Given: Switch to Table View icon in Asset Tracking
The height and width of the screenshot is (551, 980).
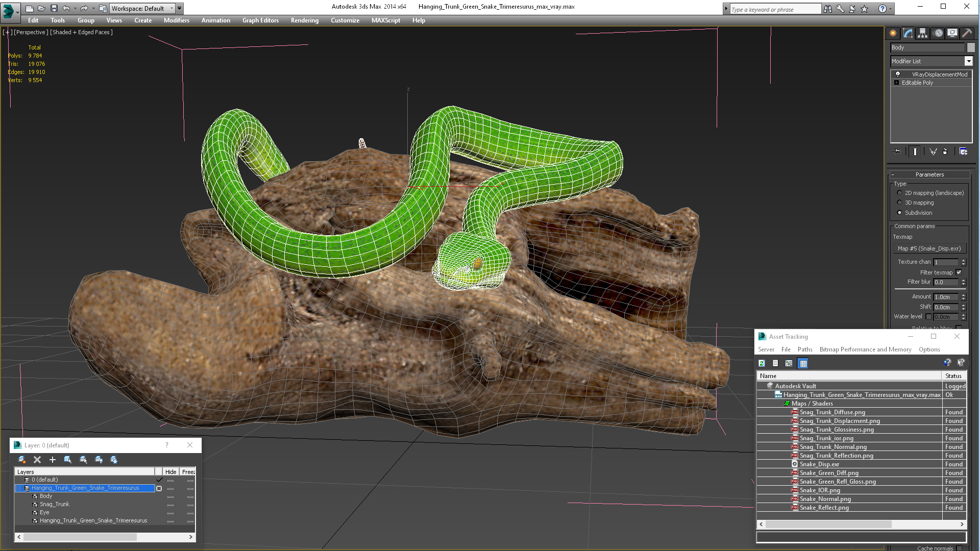Looking at the screenshot, I should (803, 363).
